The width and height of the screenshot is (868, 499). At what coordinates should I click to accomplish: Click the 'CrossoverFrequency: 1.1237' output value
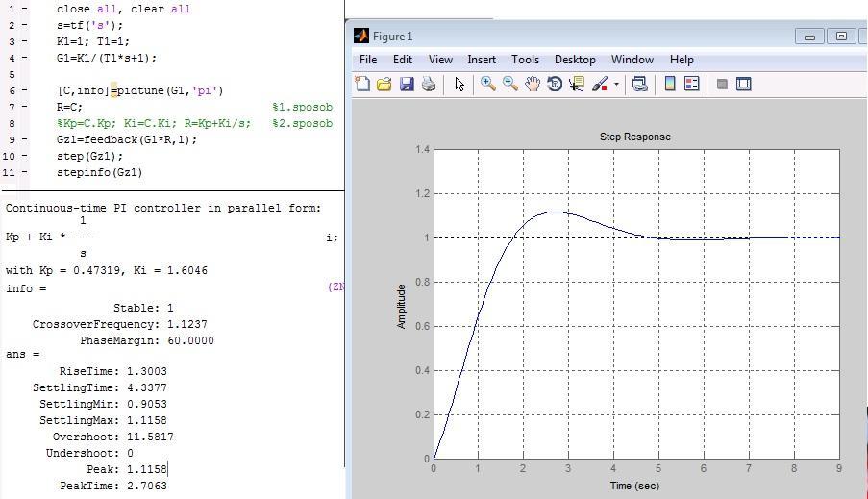pyautogui.click(x=187, y=325)
